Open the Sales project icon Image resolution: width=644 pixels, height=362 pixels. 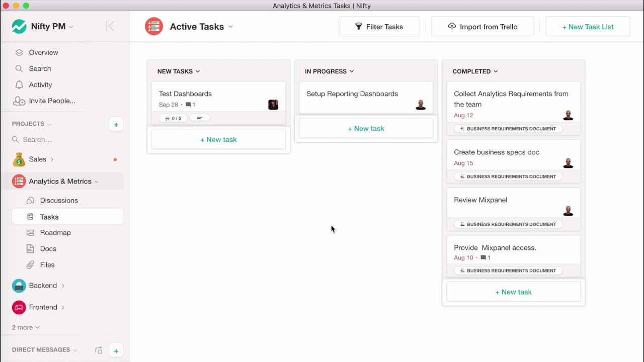tap(19, 159)
